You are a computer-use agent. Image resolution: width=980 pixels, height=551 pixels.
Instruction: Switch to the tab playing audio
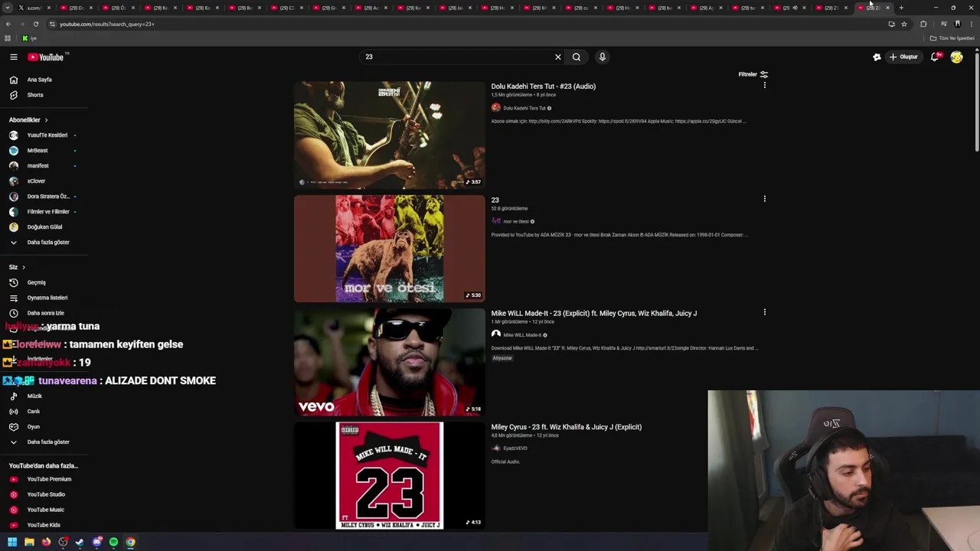pos(789,8)
